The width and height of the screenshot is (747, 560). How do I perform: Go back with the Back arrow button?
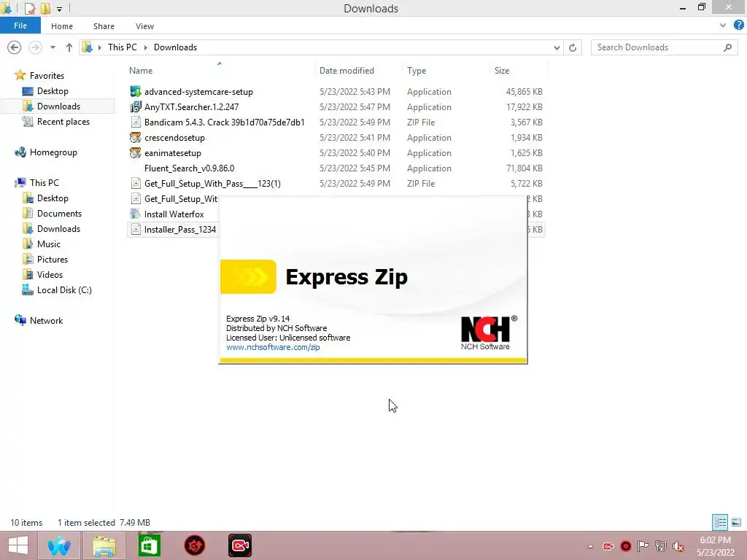15,47
